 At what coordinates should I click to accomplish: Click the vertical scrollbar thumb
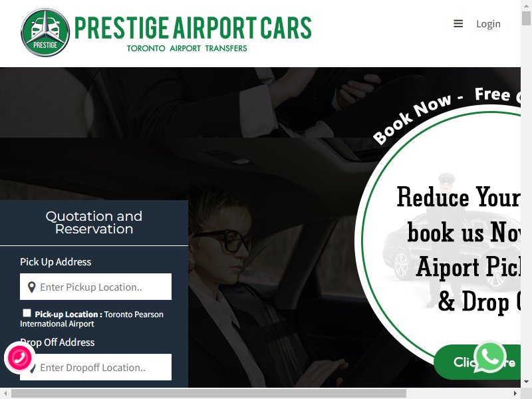coord(526,18)
